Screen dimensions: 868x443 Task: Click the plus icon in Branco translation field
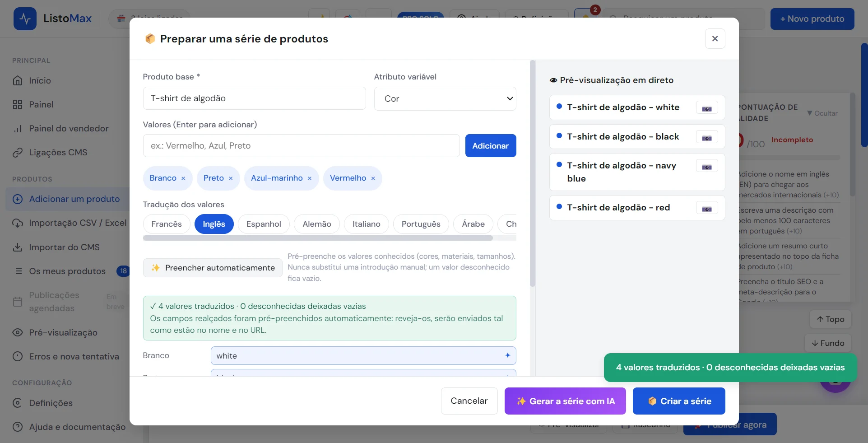click(x=508, y=355)
